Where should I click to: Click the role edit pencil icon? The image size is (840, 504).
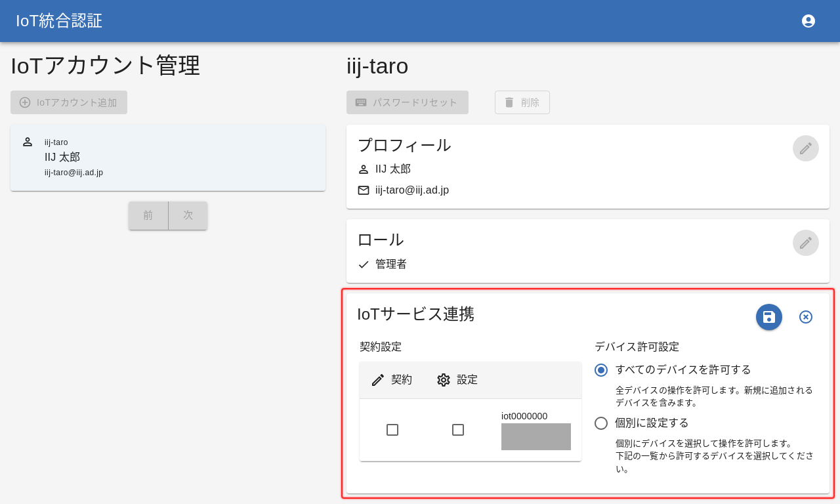805,243
